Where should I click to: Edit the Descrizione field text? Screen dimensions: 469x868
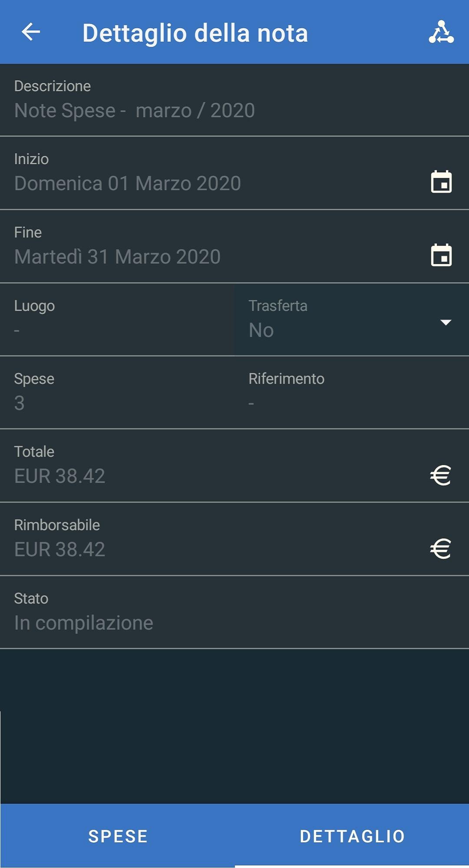(x=234, y=100)
